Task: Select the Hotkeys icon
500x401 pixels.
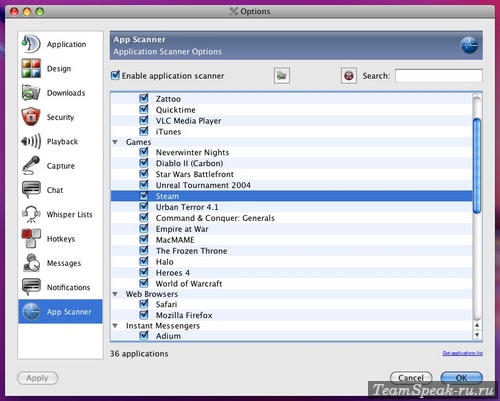Action: 31,238
